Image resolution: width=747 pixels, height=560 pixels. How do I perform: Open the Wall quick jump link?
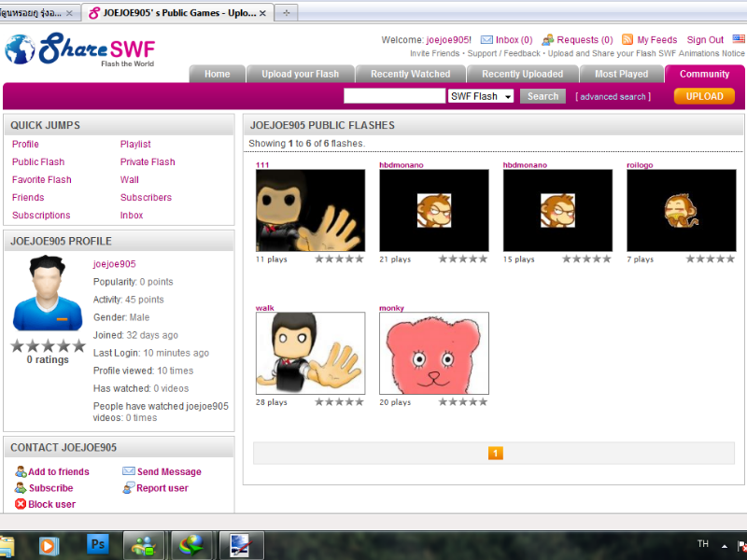pyautogui.click(x=130, y=179)
